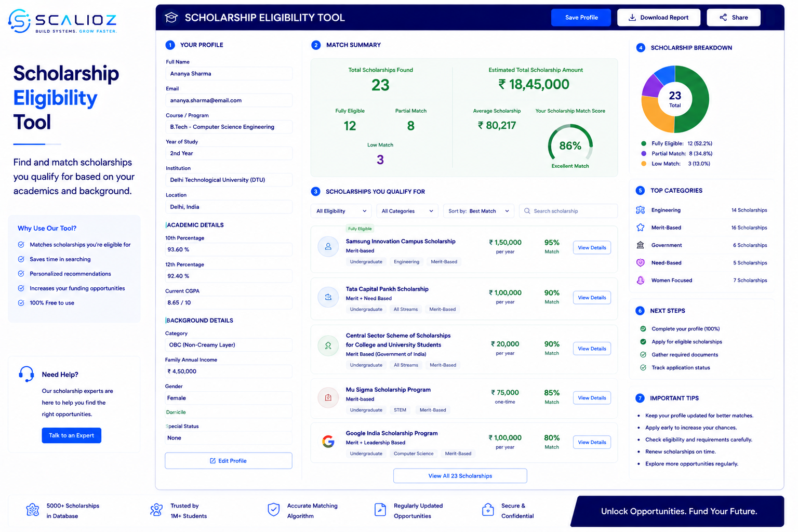Viewport: 798px width, 532px height.
Task: Click the Computer Science tag under Google scholarship
Action: pyautogui.click(x=414, y=454)
